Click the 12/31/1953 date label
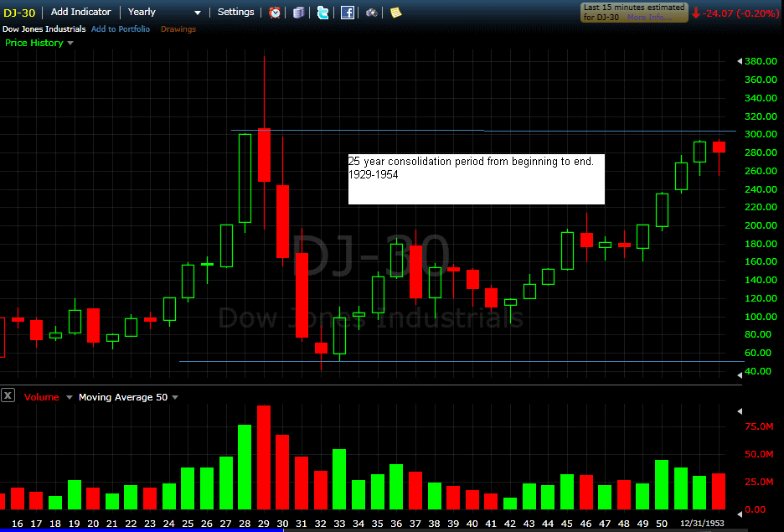Screen dimensions: 784x532 click(702, 523)
